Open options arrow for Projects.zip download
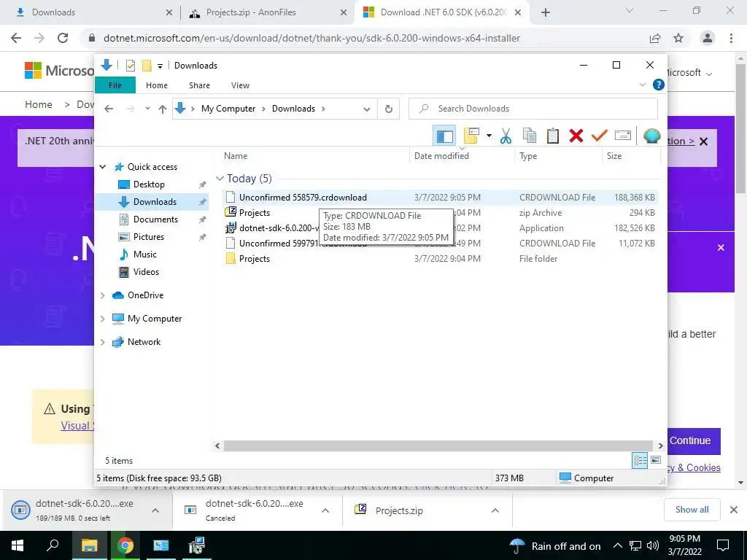 point(495,510)
